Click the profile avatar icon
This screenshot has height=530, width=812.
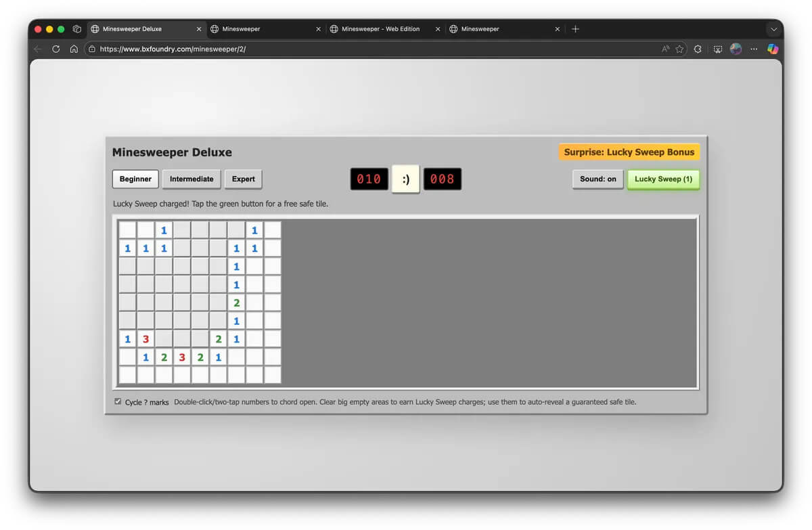point(736,49)
